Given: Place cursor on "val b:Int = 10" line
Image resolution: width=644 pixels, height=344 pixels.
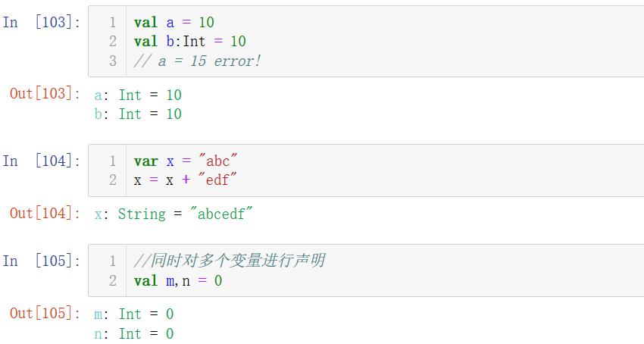Looking at the screenshot, I should (x=189, y=42).
